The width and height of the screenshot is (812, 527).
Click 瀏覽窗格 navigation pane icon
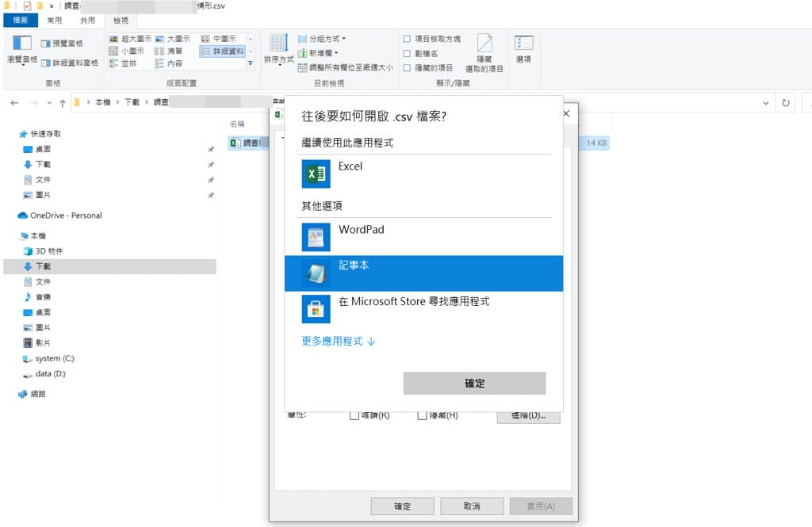[22, 50]
